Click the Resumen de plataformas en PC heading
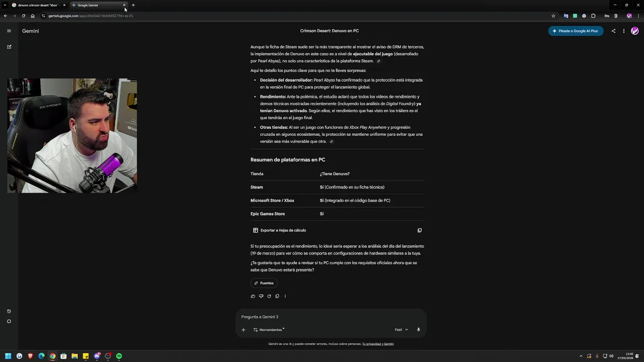The width and height of the screenshot is (644, 362). (x=288, y=160)
